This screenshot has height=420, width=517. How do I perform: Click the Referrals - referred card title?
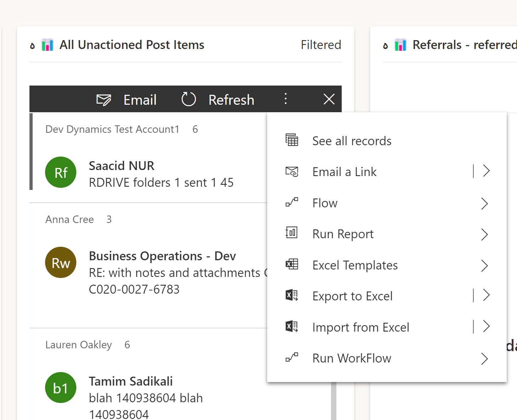(x=464, y=45)
